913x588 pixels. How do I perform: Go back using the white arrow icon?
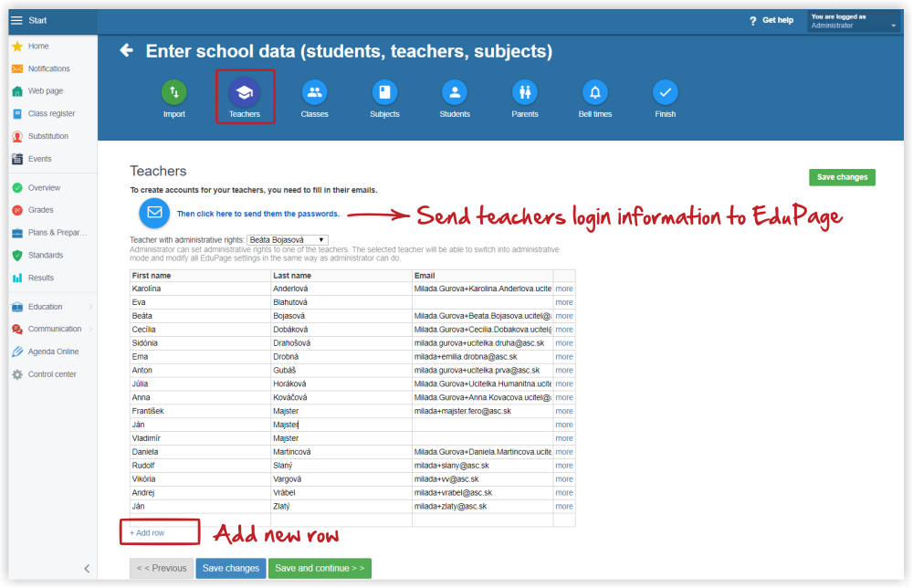click(x=126, y=50)
